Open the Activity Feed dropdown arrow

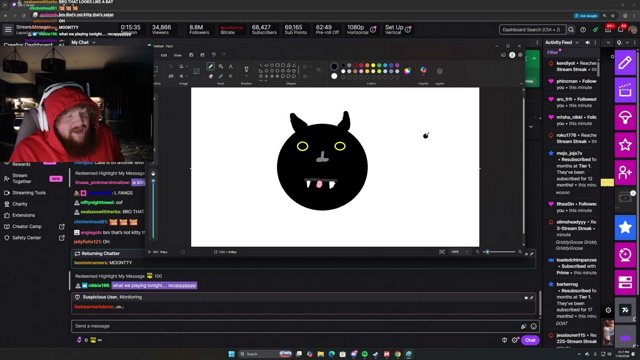(577, 42)
